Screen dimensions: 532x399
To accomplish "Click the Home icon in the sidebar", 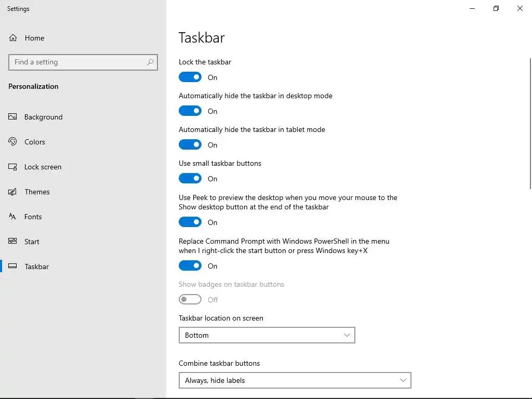I will (13, 38).
